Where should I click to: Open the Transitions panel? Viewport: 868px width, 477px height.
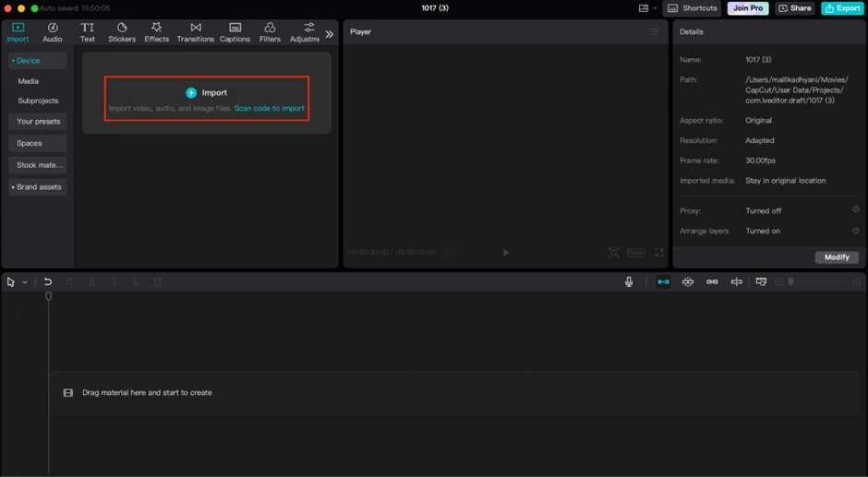point(195,32)
